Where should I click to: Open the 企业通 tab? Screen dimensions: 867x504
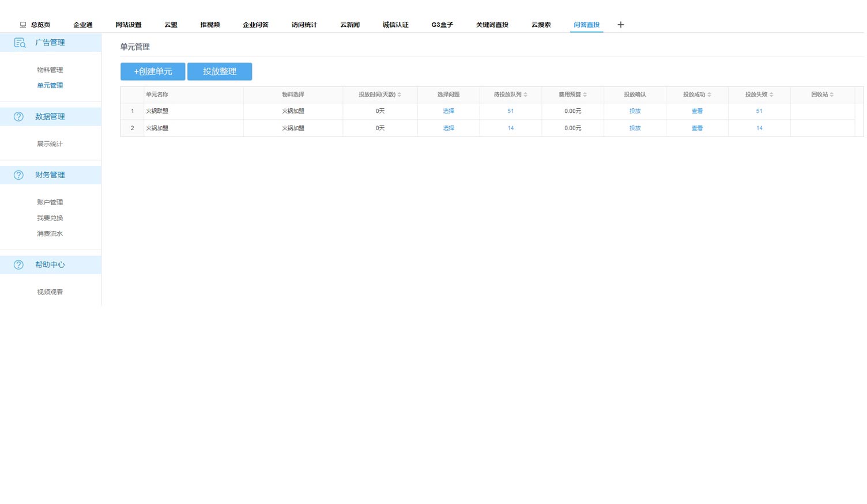click(83, 25)
